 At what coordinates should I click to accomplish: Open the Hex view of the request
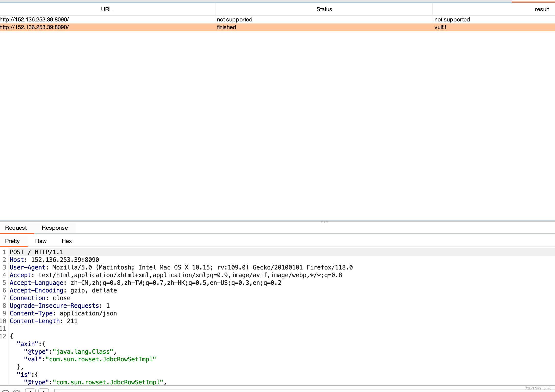pyautogui.click(x=66, y=241)
